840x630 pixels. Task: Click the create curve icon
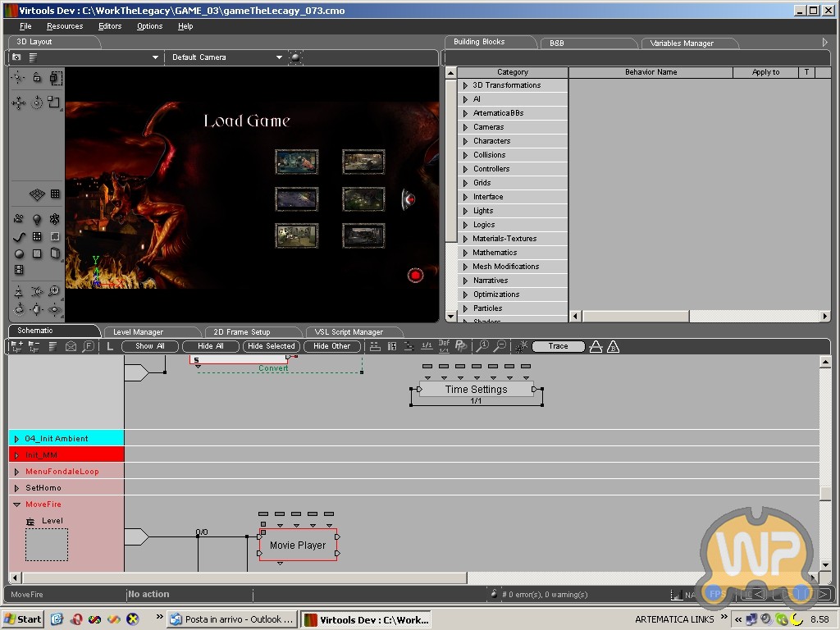(18, 237)
